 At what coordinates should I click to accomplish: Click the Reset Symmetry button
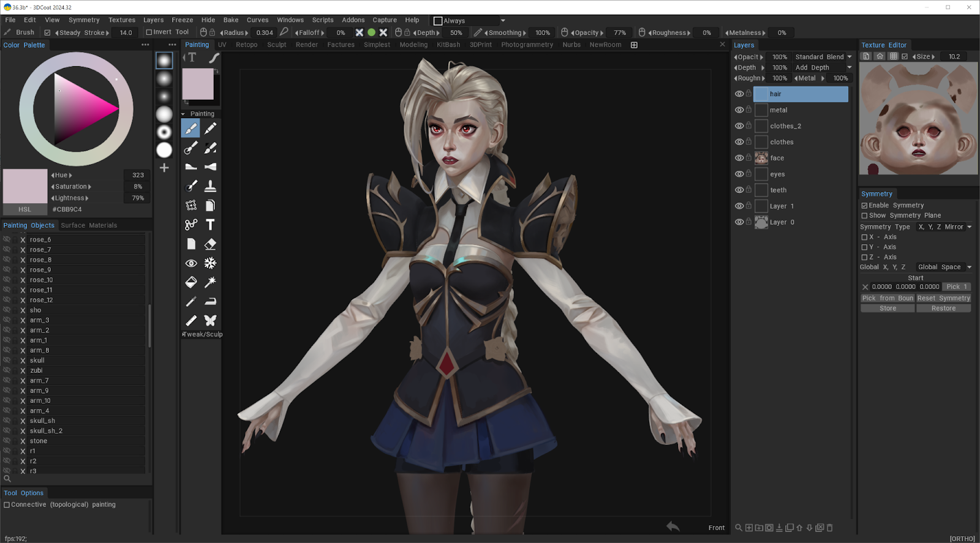[943, 298]
